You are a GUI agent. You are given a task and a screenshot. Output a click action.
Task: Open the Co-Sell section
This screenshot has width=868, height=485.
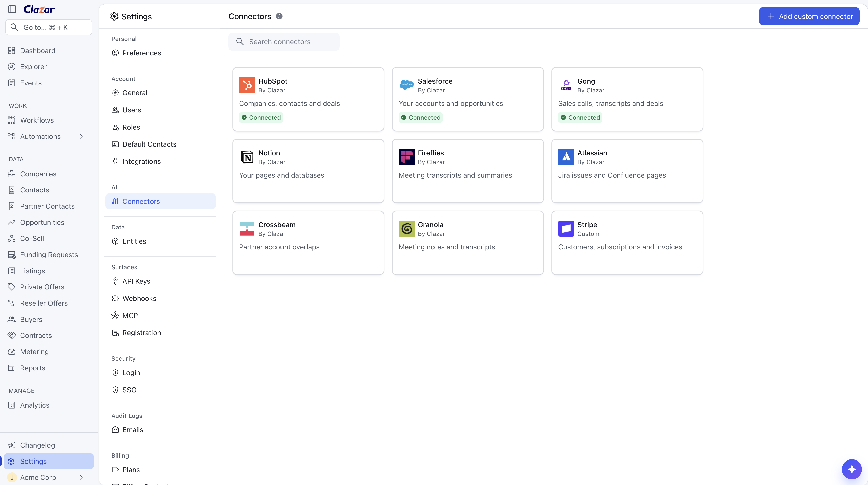[x=48, y=239]
